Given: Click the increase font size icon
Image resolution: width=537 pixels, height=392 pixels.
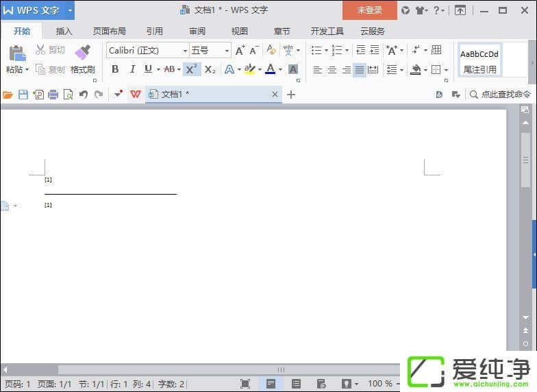Looking at the screenshot, I should coord(240,50).
